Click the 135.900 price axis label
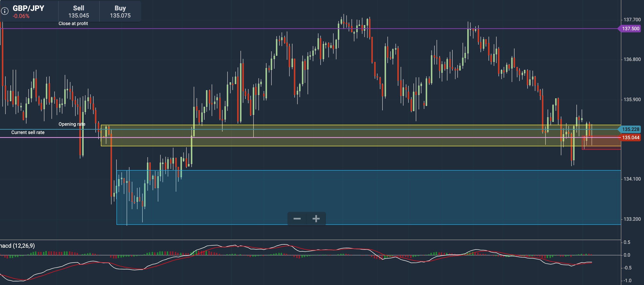Image resolution: width=644 pixels, height=285 pixels. point(632,99)
